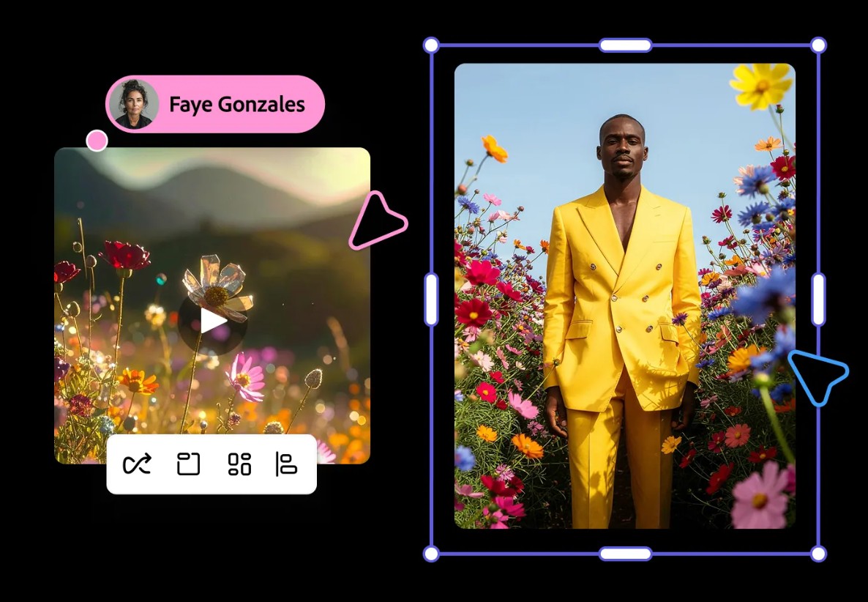Open the grid layout icon in toolbar

(x=239, y=464)
